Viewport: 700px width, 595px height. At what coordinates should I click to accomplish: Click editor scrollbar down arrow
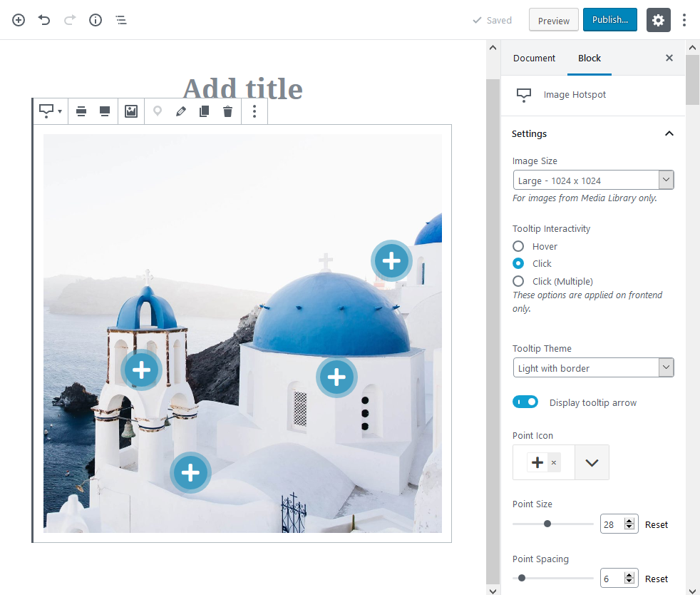pos(493,591)
